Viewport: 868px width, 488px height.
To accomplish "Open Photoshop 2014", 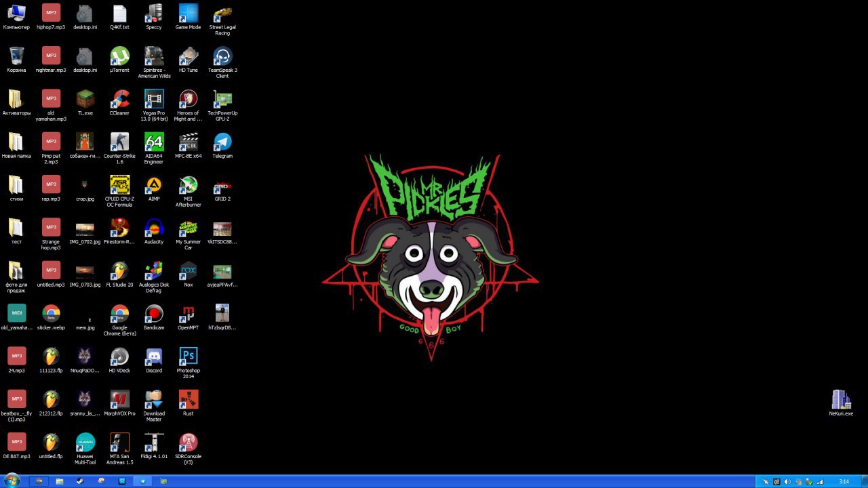I will click(188, 363).
